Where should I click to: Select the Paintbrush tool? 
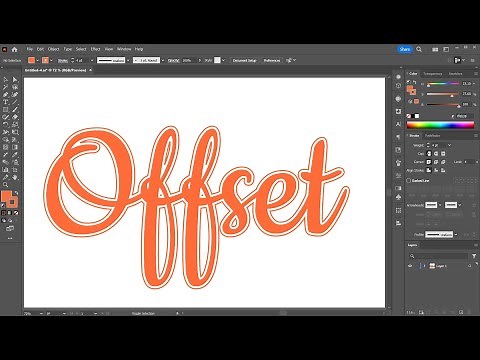pos(15,110)
